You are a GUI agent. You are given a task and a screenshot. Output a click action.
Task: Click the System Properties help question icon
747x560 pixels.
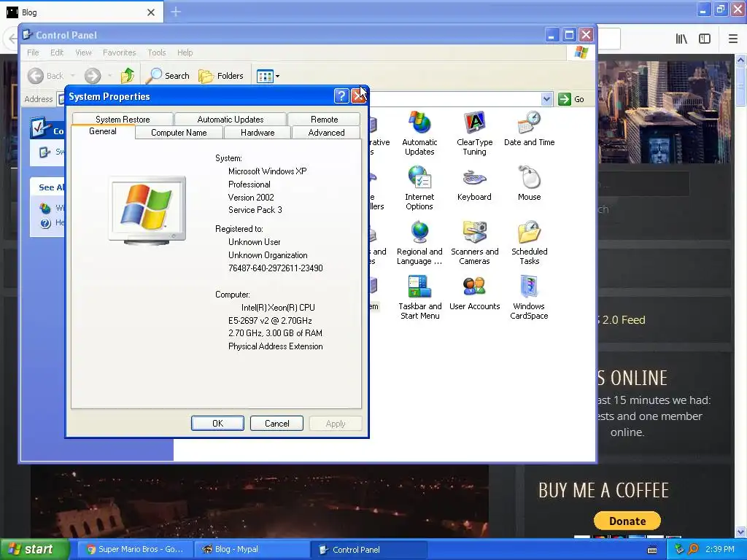341,96
